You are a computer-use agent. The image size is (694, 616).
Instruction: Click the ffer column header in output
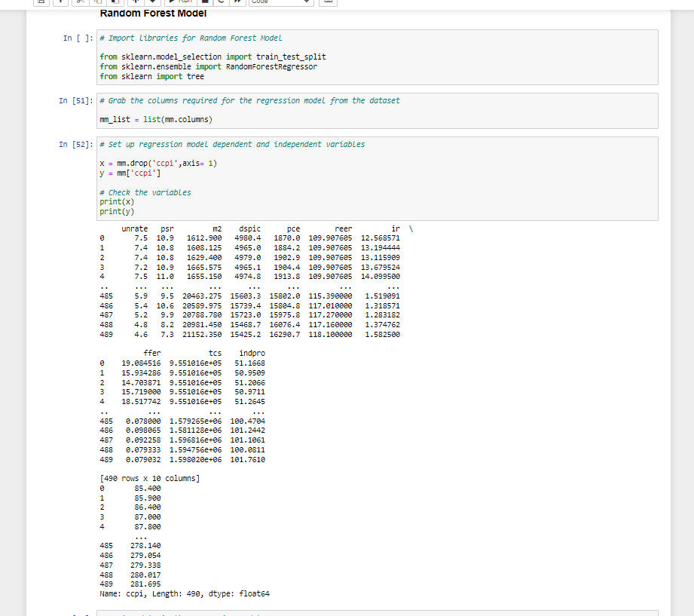pyautogui.click(x=151, y=354)
